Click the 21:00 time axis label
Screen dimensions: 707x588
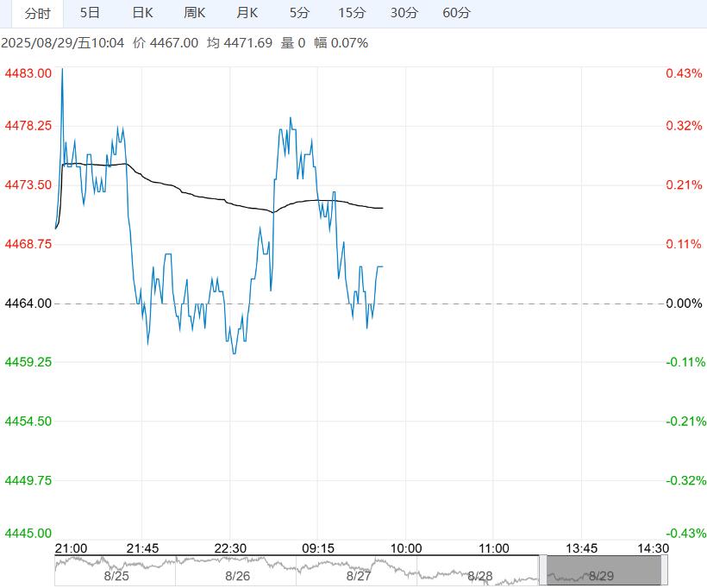point(71,548)
